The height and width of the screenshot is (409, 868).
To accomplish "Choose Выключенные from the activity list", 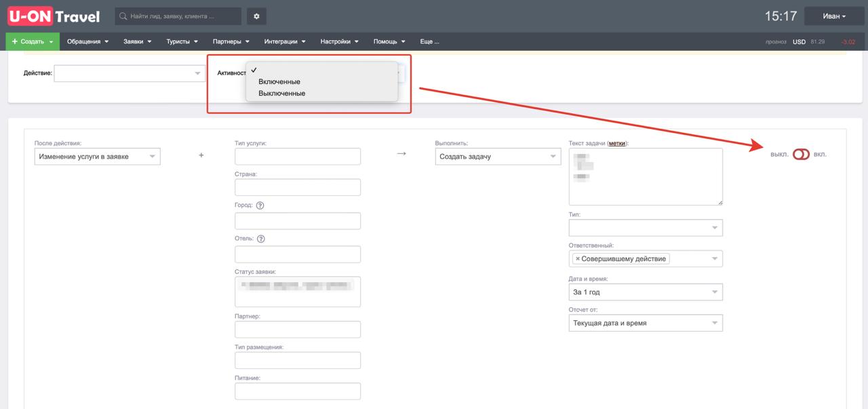I will coord(281,94).
